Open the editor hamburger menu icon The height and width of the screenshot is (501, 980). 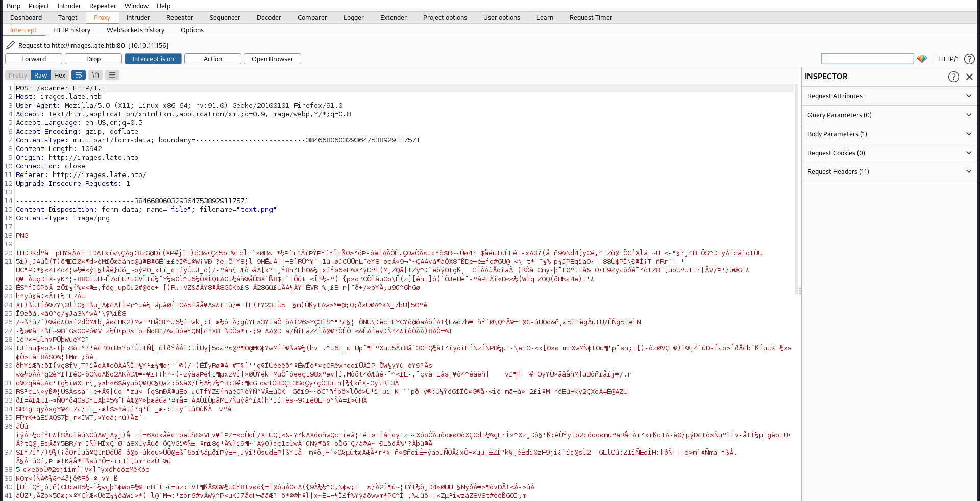click(112, 75)
